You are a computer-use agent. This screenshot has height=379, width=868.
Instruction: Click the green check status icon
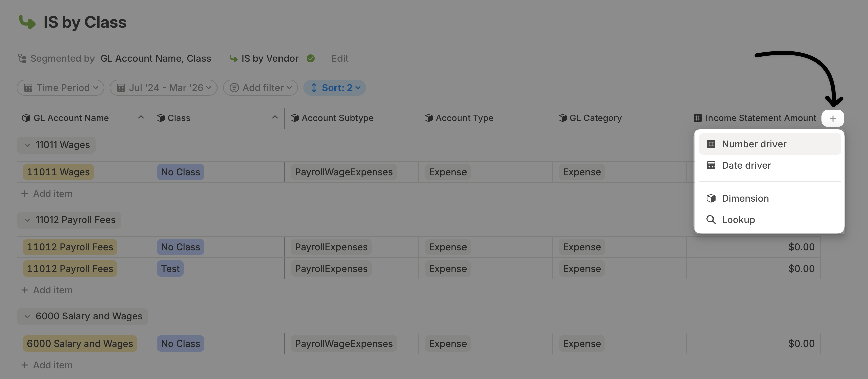310,58
